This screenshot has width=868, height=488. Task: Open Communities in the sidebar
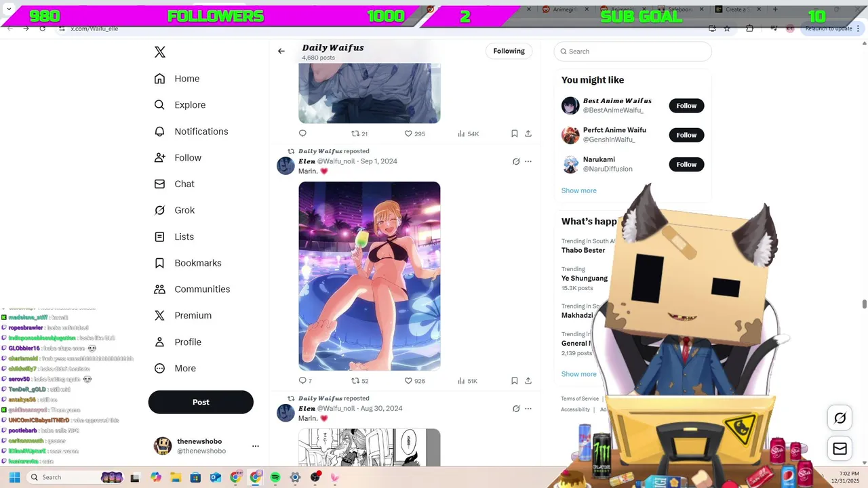(192, 289)
